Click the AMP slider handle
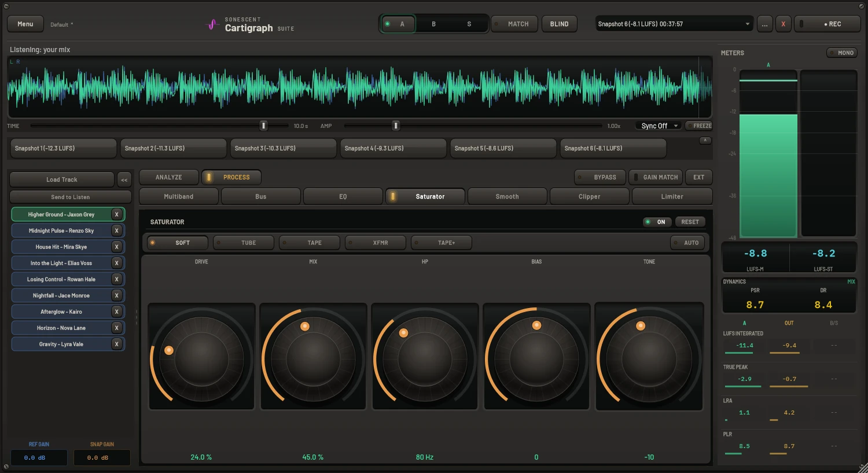The height and width of the screenshot is (473, 868). click(x=396, y=126)
